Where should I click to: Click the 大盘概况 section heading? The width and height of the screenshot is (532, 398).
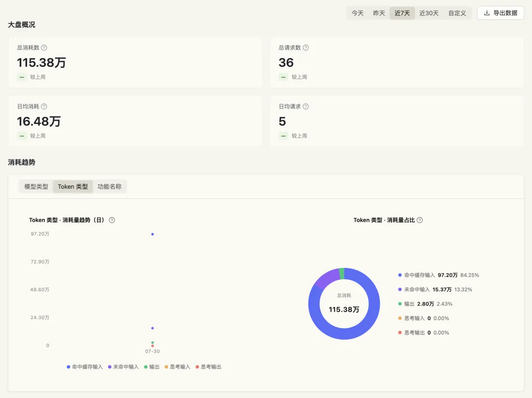pyautogui.click(x=22, y=25)
